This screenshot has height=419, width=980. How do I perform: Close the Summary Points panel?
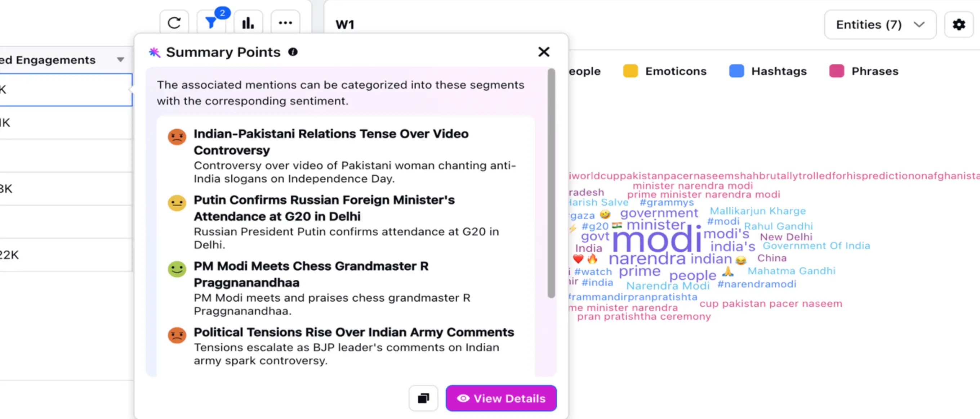click(544, 52)
